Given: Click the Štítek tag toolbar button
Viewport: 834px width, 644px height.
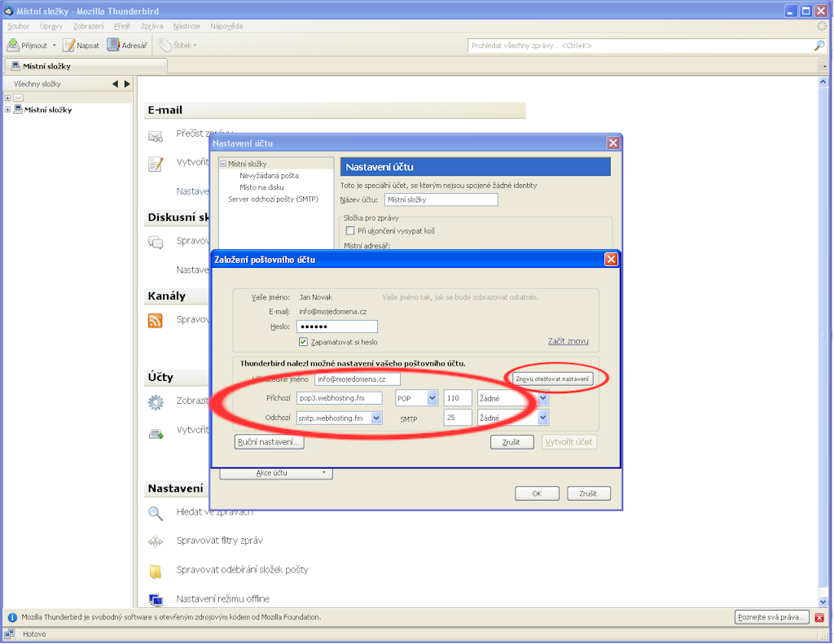Looking at the screenshot, I should pyautogui.click(x=178, y=46).
